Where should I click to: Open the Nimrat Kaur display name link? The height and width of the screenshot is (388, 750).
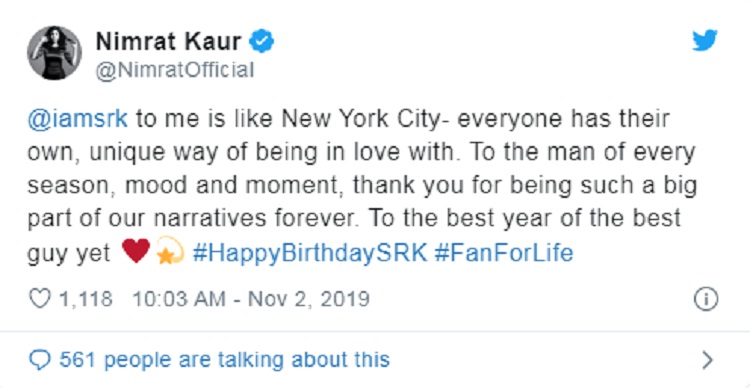point(168,42)
